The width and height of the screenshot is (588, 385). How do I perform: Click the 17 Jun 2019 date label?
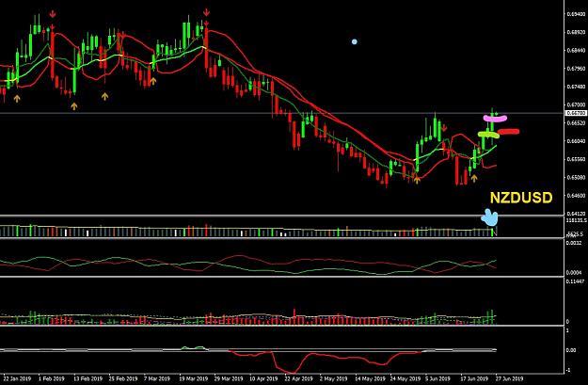click(x=475, y=378)
